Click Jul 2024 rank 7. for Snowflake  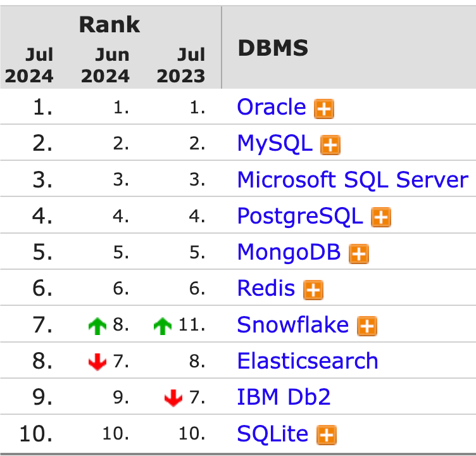point(42,325)
